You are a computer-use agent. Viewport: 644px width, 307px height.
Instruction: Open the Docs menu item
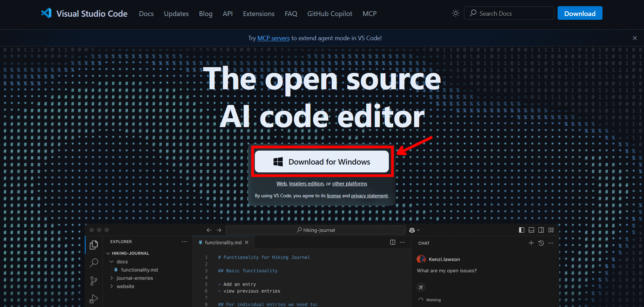point(146,14)
